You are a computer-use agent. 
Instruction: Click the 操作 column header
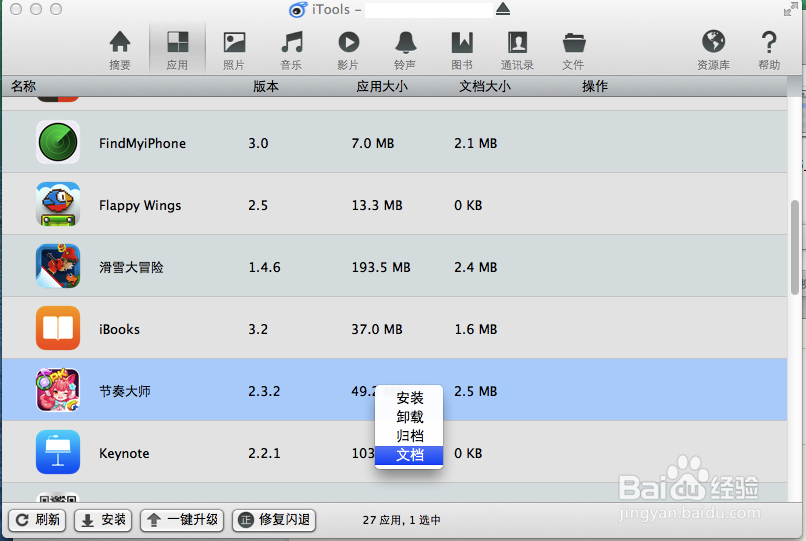(x=595, y=86)
